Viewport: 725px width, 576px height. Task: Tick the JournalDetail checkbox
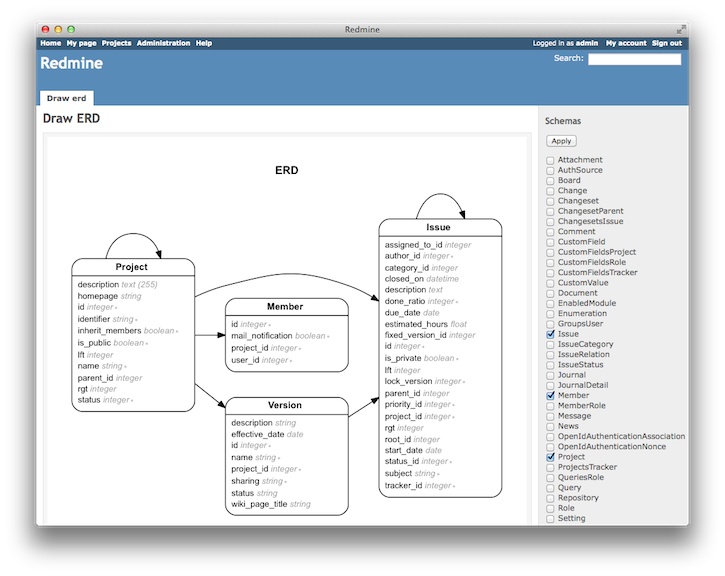[550, 386]
